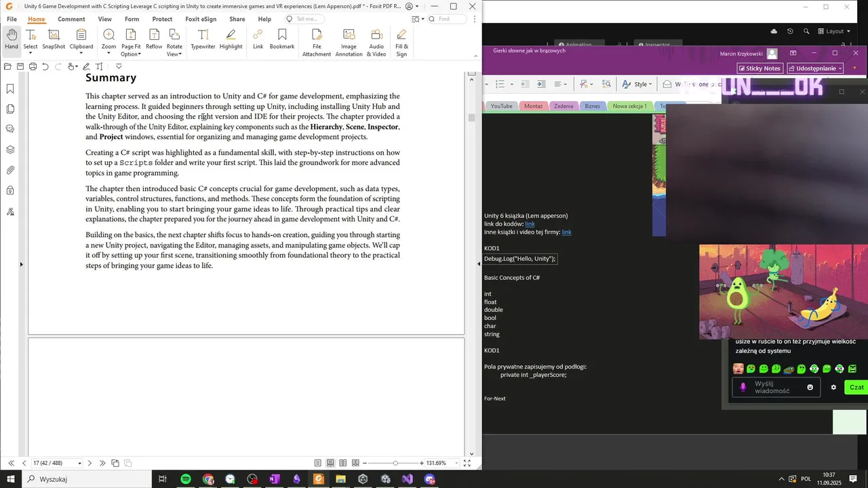Go to previous page in Foxit
Screen dimensions: 868x488
24,463
